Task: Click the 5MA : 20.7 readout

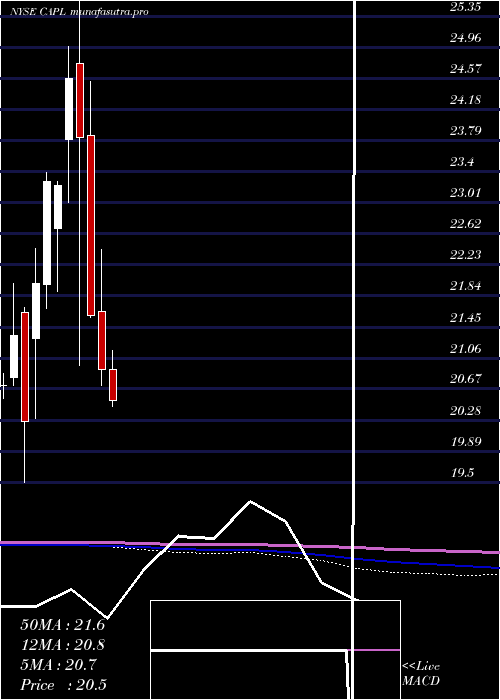Action: [58, 665]
